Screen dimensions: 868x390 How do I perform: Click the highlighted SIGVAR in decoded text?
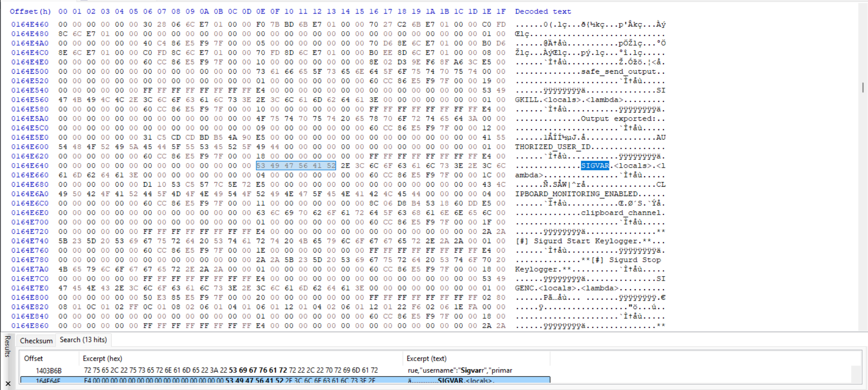(594, 166)
